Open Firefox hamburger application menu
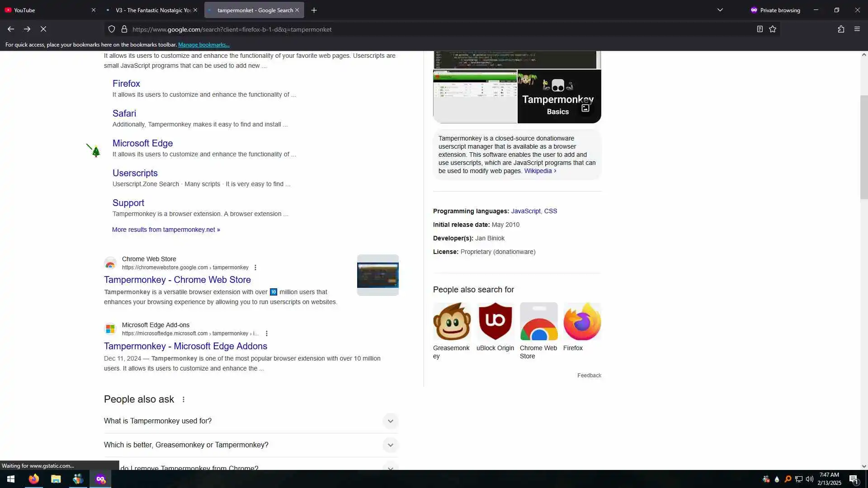Image resolution: width=868 pixels, height=488 pixels. click(x=857, y=29)
